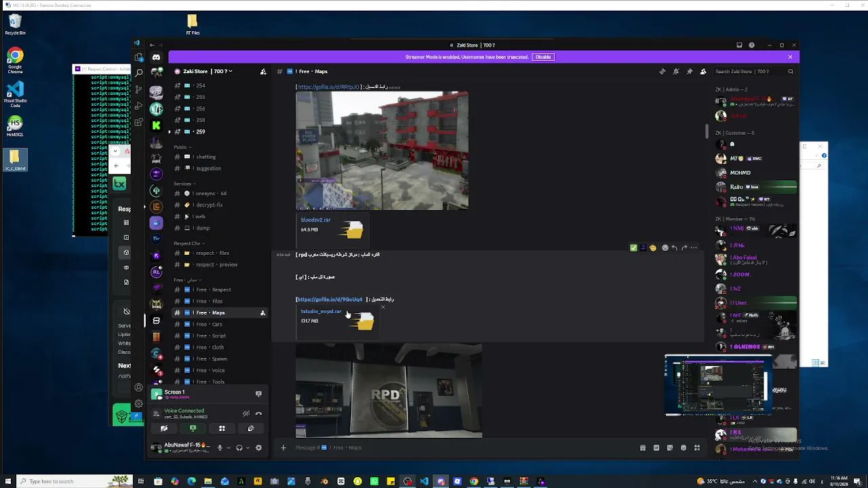Open the Threads icon in channel header
The image size is (868, 488).
click(x=663, y=71)
